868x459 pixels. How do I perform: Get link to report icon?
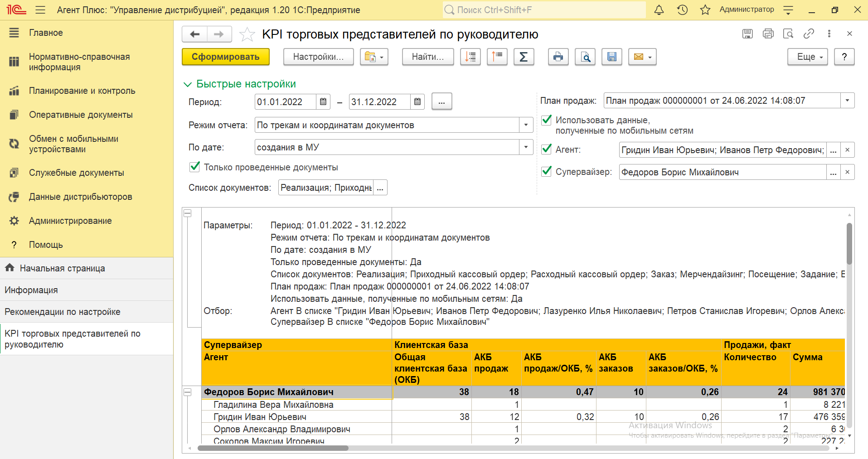809,34
